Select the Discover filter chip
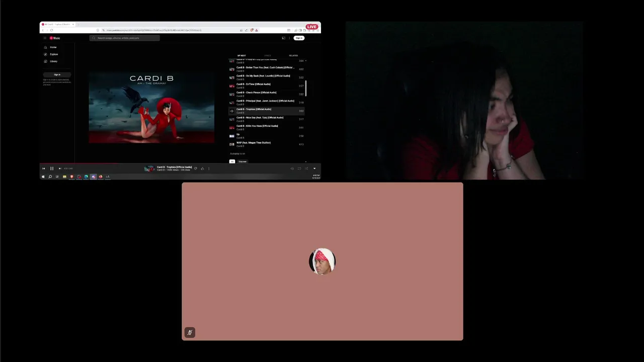644x362 pixels. pos(243,161)
